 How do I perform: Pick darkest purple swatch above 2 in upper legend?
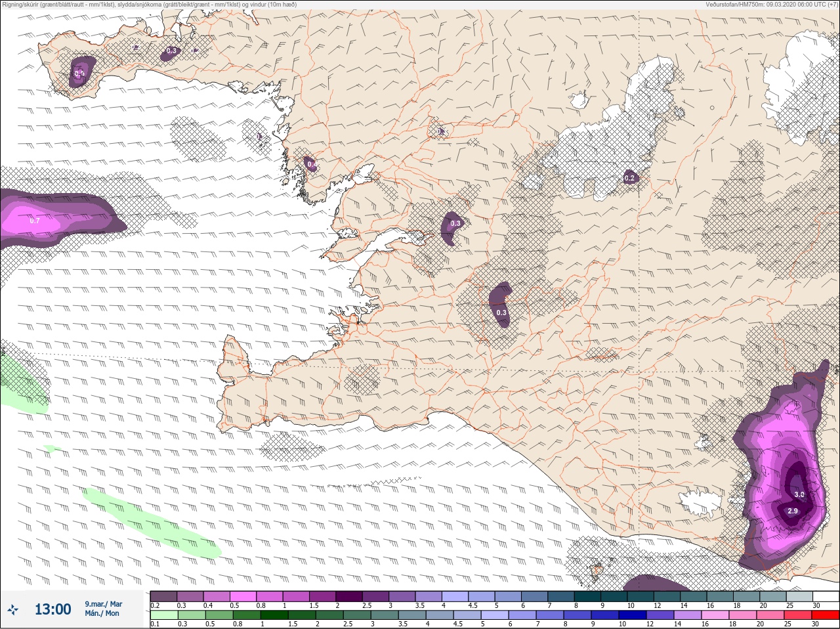point(349,596)
